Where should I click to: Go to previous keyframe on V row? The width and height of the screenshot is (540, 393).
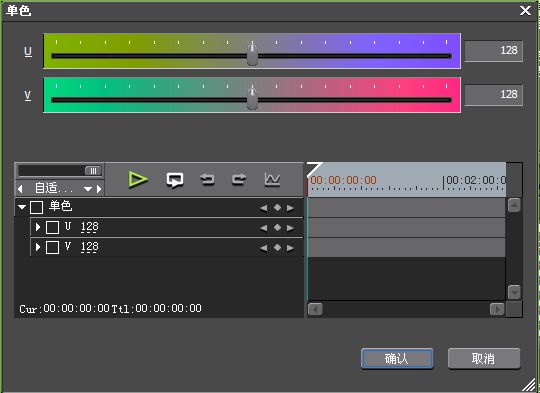264,248
